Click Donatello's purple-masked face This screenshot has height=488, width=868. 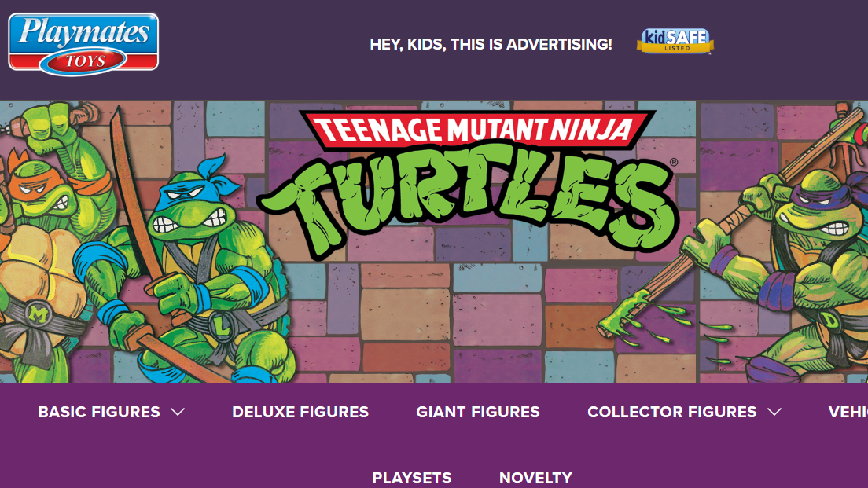pos(818,208)
